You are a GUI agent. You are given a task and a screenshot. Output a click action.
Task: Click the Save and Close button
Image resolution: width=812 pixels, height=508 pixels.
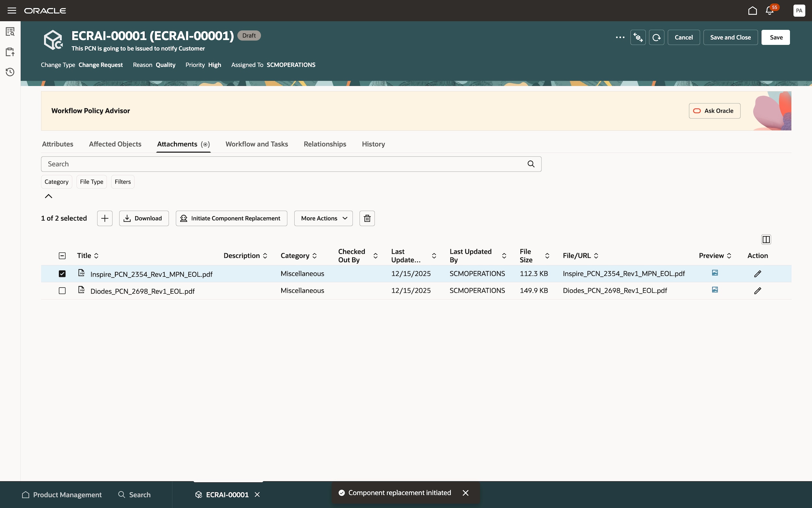coord(730,37)
